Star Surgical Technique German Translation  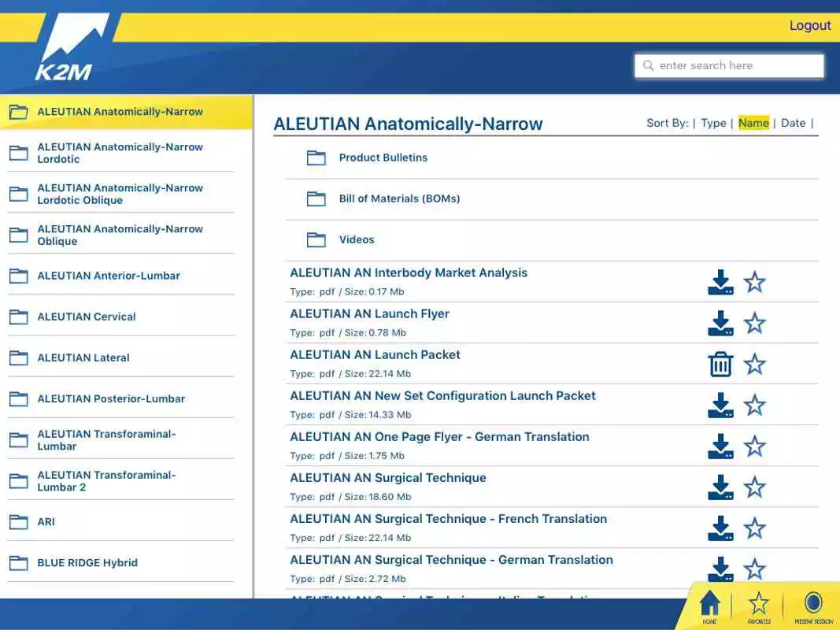754,569
